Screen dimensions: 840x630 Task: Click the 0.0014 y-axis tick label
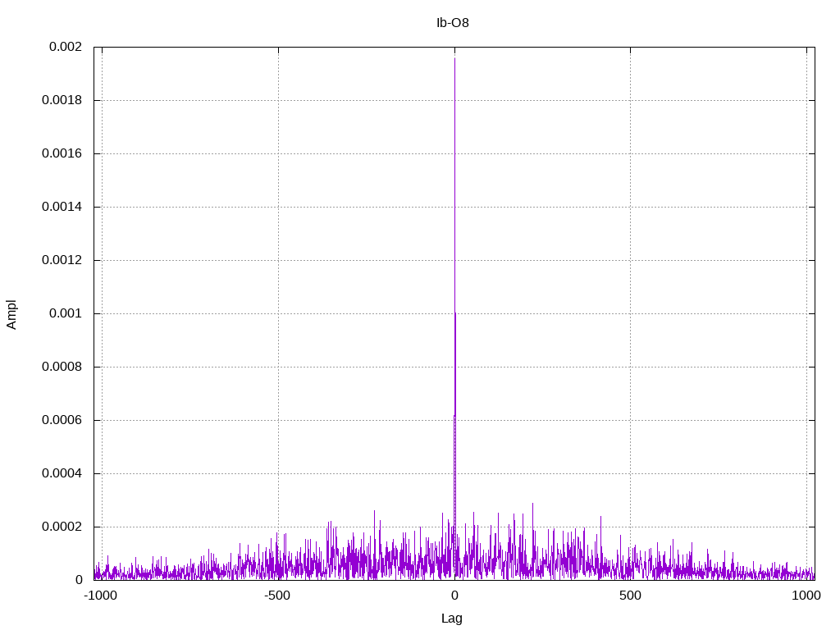click(62, 207)
